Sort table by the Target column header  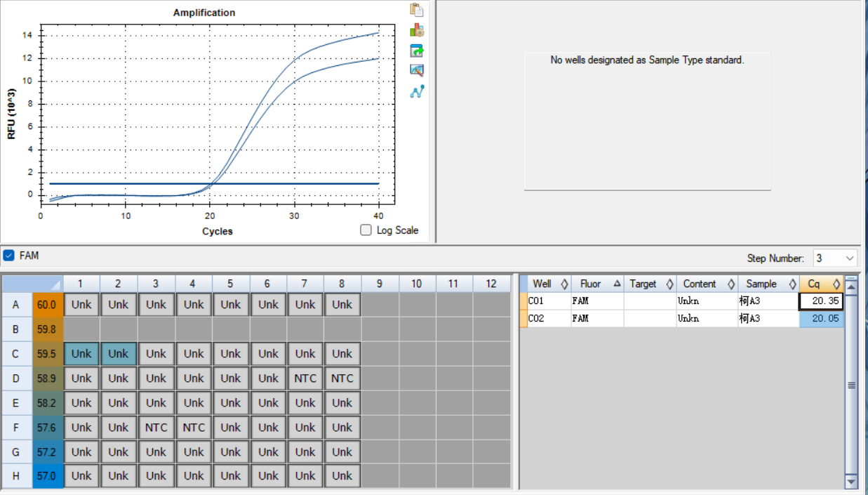coord(650,284)
